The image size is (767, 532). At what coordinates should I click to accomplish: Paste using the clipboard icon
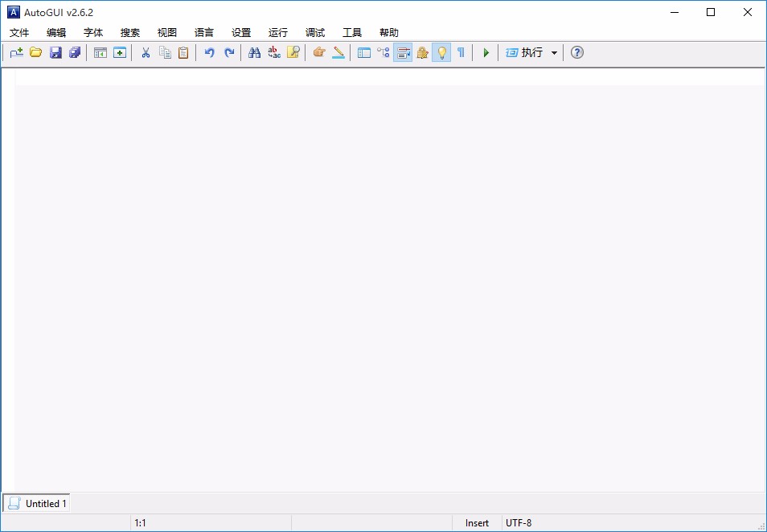click(183, 52)
